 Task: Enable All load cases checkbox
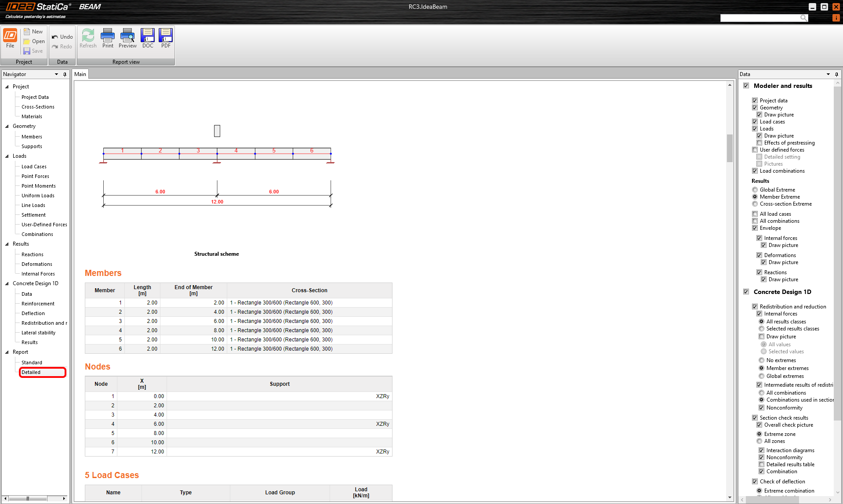coord(755,214)
